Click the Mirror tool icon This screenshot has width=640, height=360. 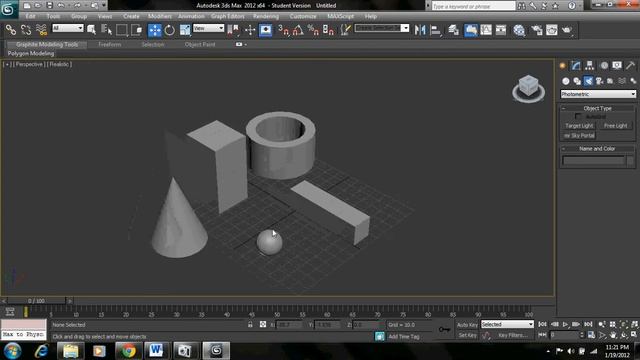coord(420,30)
